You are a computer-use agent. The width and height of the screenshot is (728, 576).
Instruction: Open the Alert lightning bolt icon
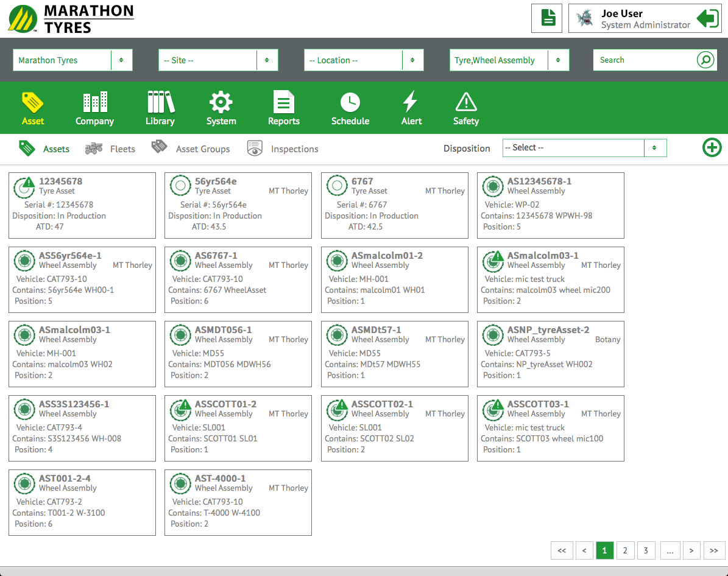(x=411, y=102)
